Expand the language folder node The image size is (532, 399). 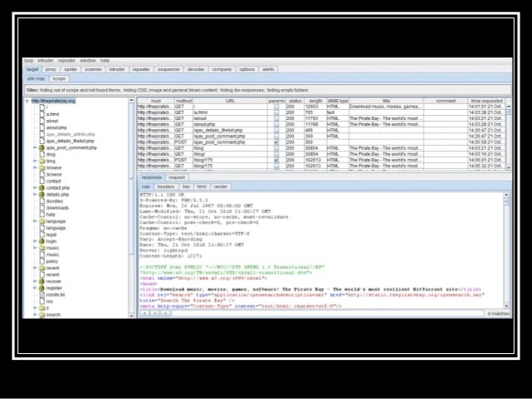pos(35,222)
